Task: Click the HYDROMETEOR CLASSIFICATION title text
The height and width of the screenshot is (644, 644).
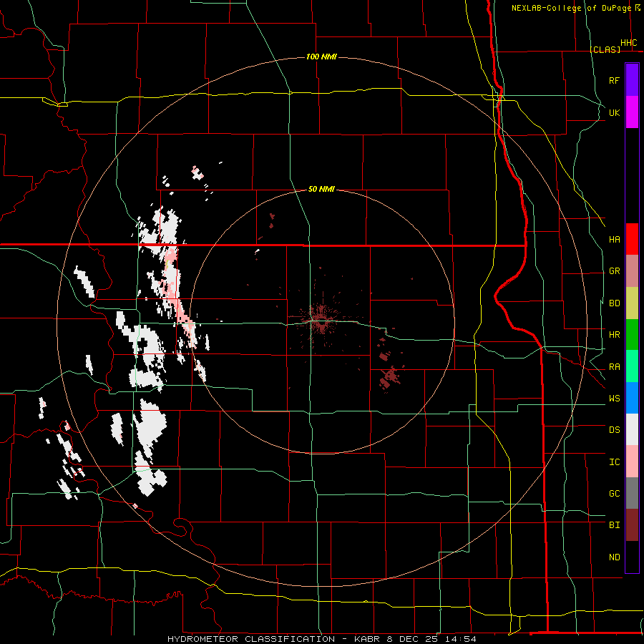Action: 251,639
